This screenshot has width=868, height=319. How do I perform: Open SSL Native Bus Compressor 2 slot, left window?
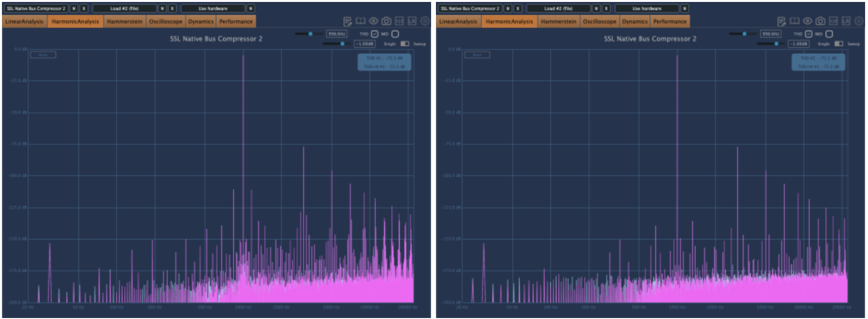pos(36,8)
